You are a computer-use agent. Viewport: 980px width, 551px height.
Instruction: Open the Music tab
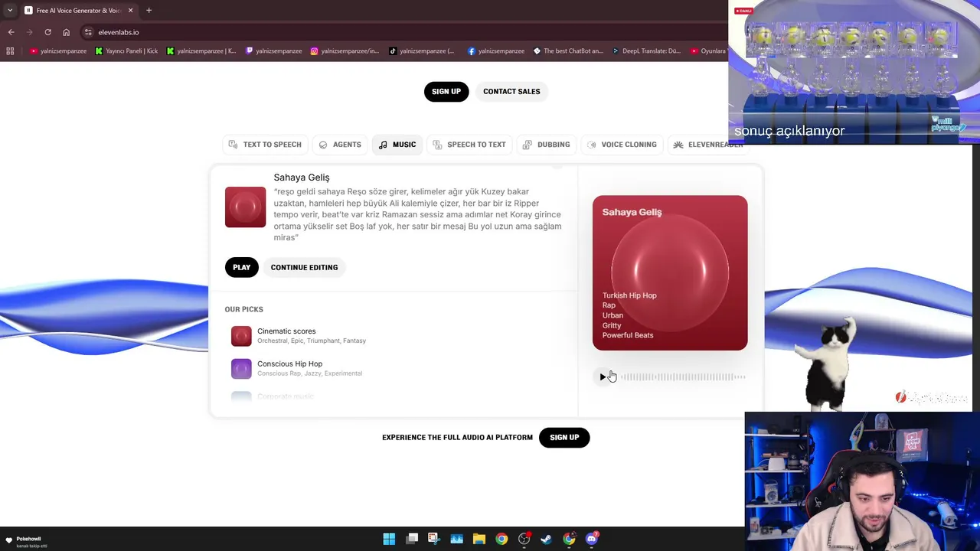point(397,145)
